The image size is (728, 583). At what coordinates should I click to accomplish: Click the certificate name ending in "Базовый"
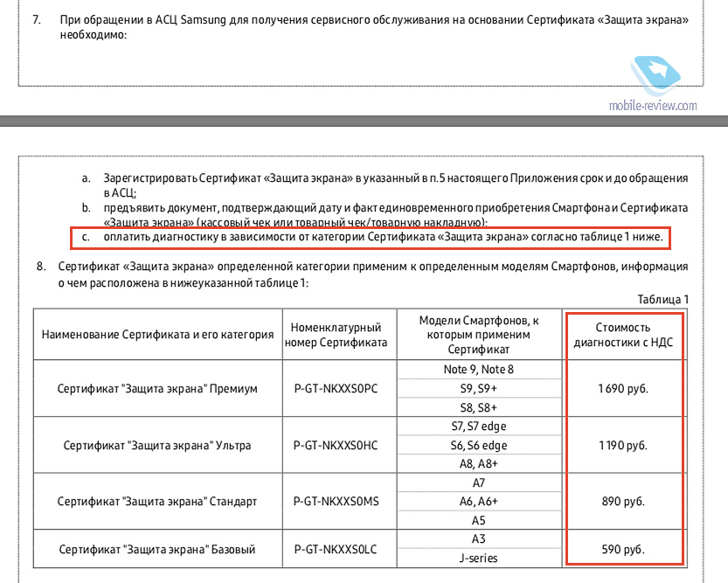click(x=157, y=550)
